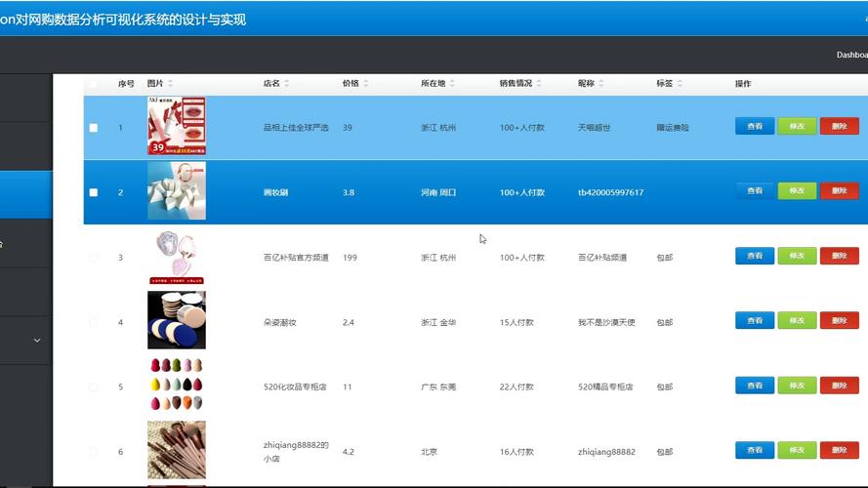Click 查看 button for 品相上佳全球严选 row
The width and height of the screenshot is (868, 488).
click(755, 126)
